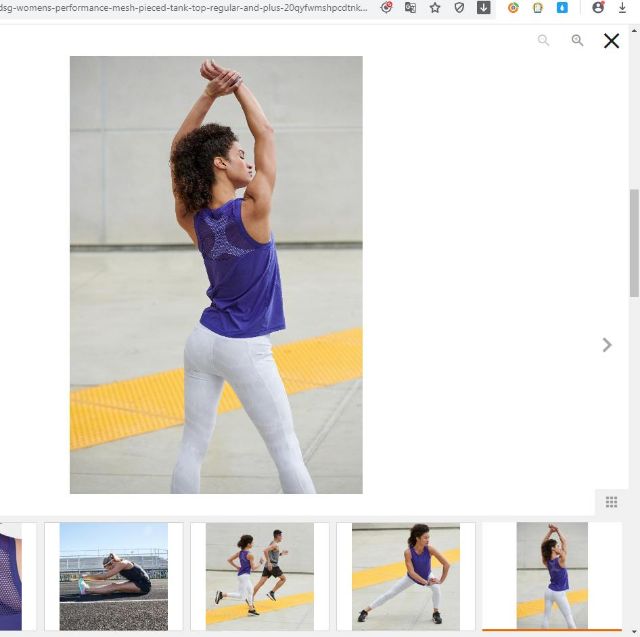The height and width of the screenshot is (637, 640).
Task: Click the URL in the address bar
Action: click(x=180, y=8)
